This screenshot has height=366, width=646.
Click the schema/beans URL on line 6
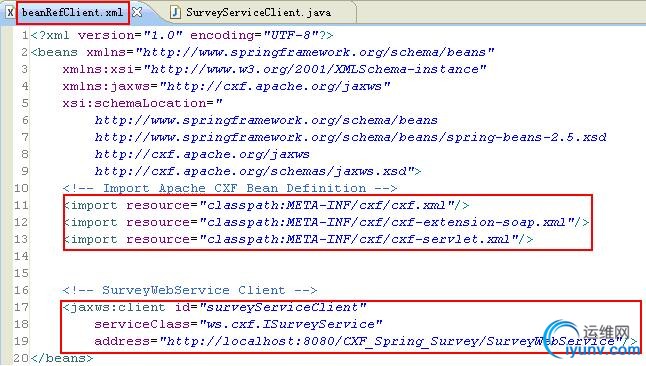tap(266, 120)
